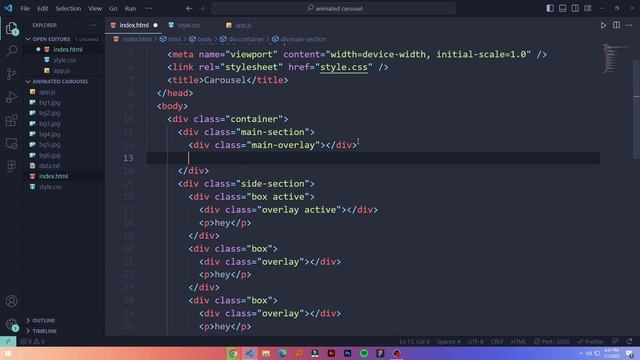
Task: Open Spotify from the taskbar
Action: coord(364,353)
